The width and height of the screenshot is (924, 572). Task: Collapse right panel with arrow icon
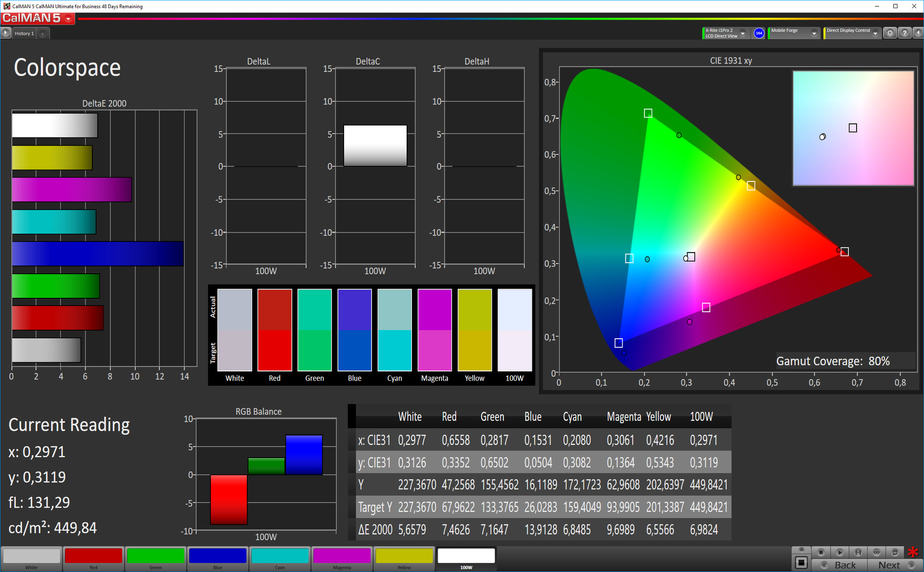tap(918, 33)
